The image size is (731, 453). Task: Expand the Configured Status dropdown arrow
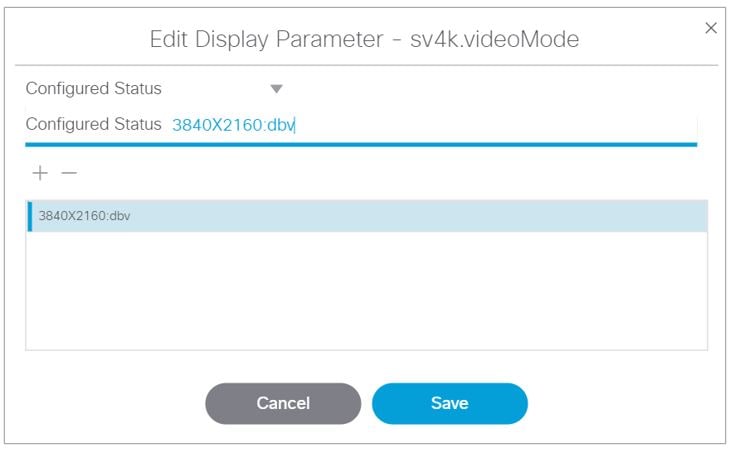coord(277,89)
